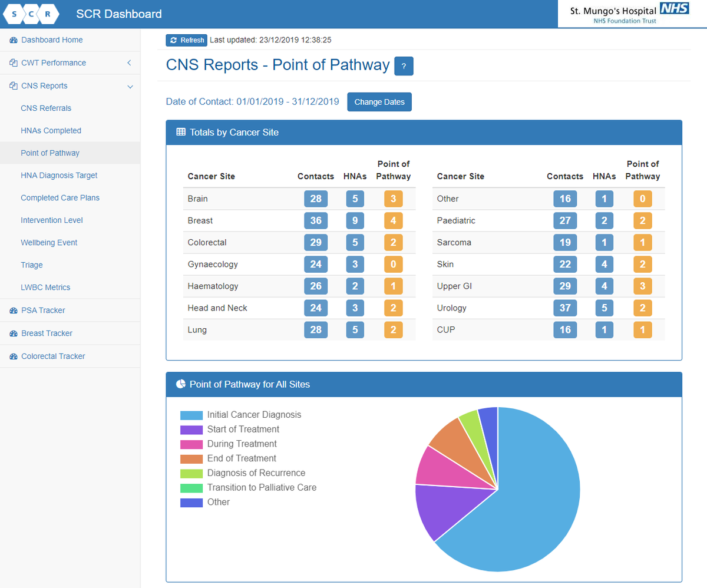Click the CWT Performance copy icon
This screenshot has width=707, height=588.
click(14, 63)
